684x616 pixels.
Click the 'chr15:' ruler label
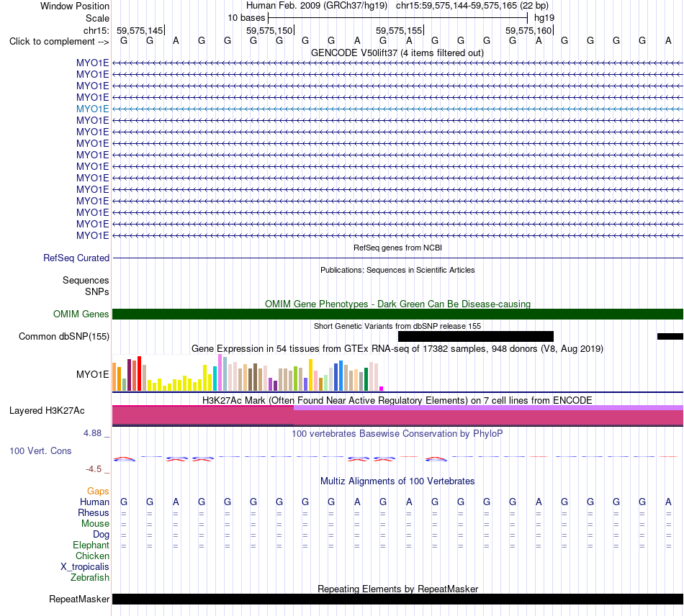coord(96,30)
